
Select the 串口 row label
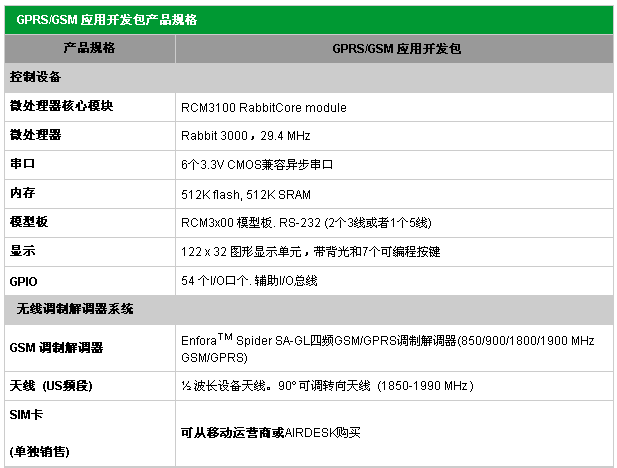pos(23,164)
